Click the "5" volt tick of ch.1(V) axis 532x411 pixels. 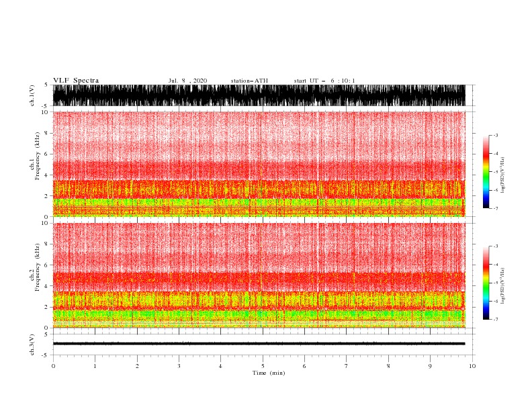coord(47,85)
